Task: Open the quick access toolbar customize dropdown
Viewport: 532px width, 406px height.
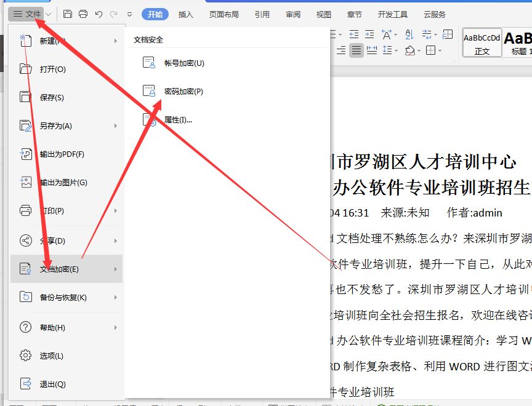Action: tap(129, 14)
